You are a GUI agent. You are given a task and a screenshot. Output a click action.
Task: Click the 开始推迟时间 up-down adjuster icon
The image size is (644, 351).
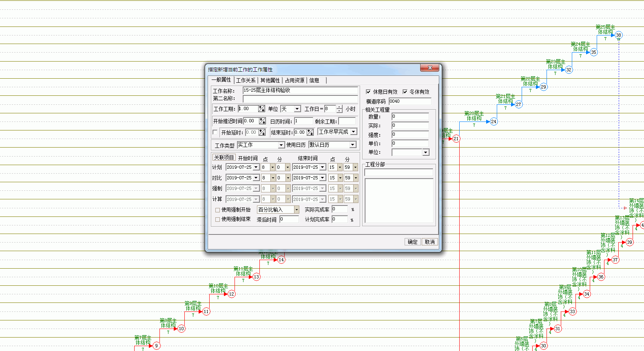tap(262, 121)
